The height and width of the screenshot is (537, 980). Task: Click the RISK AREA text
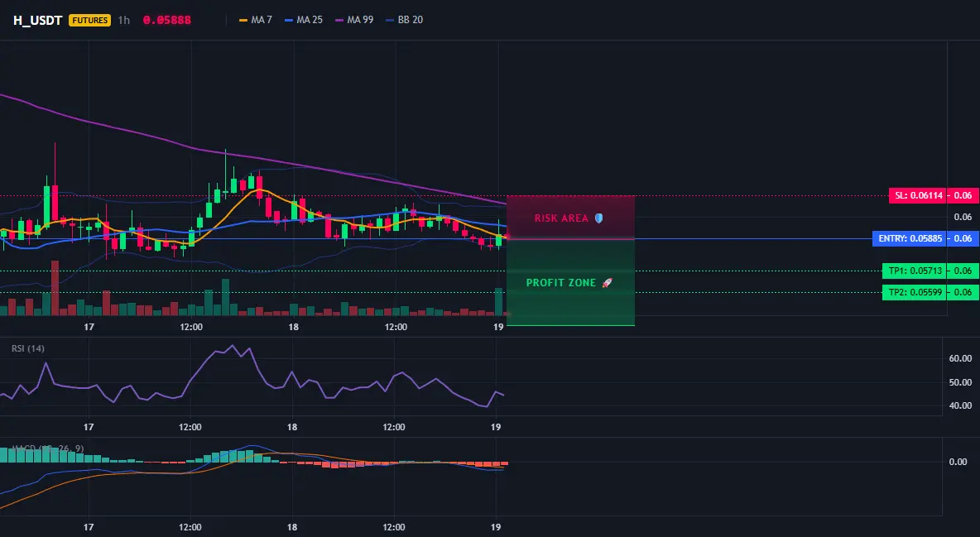561,218
